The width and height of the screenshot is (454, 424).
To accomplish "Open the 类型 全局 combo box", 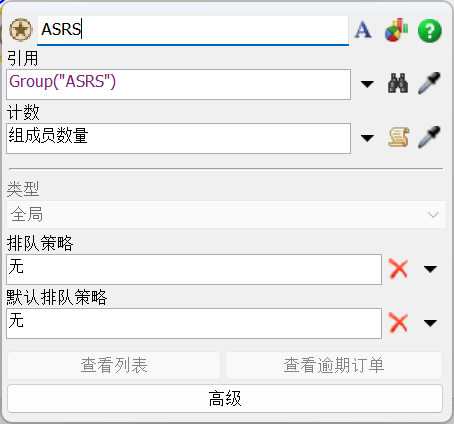I will click(x=226, y=214).
